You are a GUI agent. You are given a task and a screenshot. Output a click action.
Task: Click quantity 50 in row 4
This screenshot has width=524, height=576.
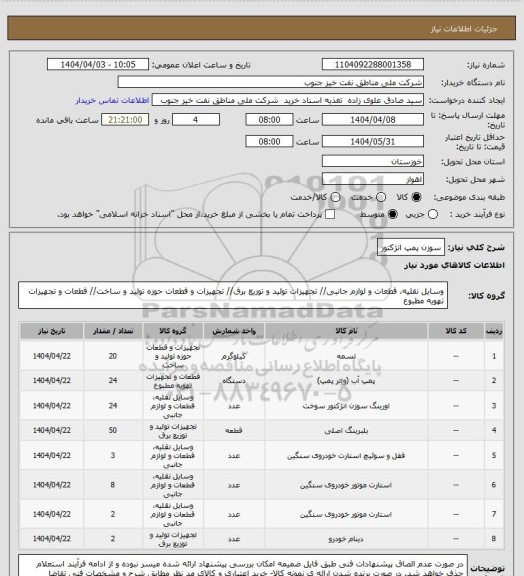pos(113,430)
